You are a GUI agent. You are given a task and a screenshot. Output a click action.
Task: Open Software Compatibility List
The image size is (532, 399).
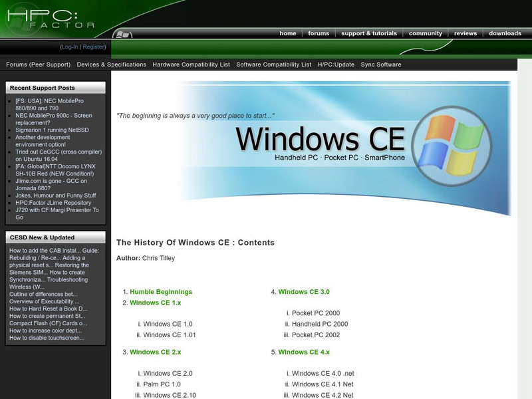click(273, 65)
